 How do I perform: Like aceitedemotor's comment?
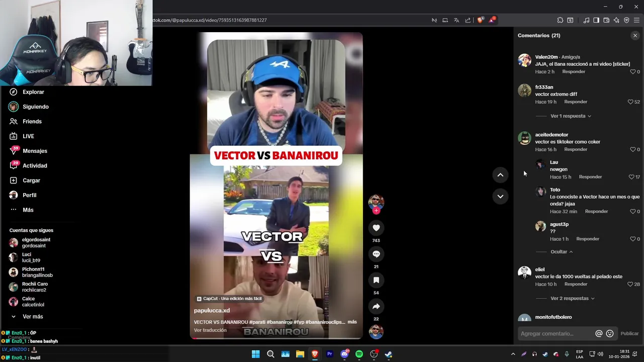(632, 149)
